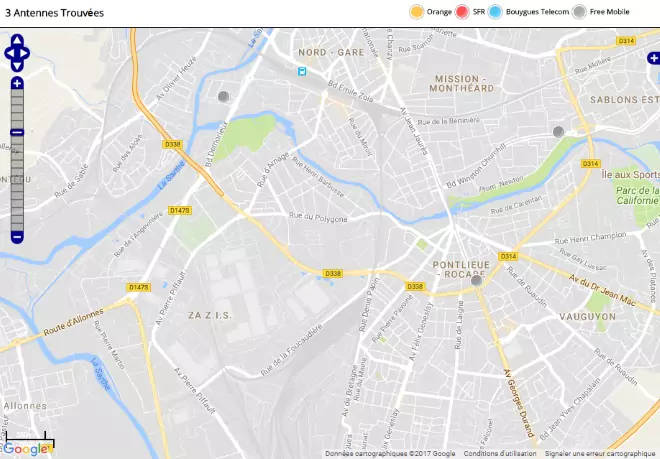Select the blue Bouygues Telecom legend circle
Viewport: 660px width, 459px height.
coord(495,12)
